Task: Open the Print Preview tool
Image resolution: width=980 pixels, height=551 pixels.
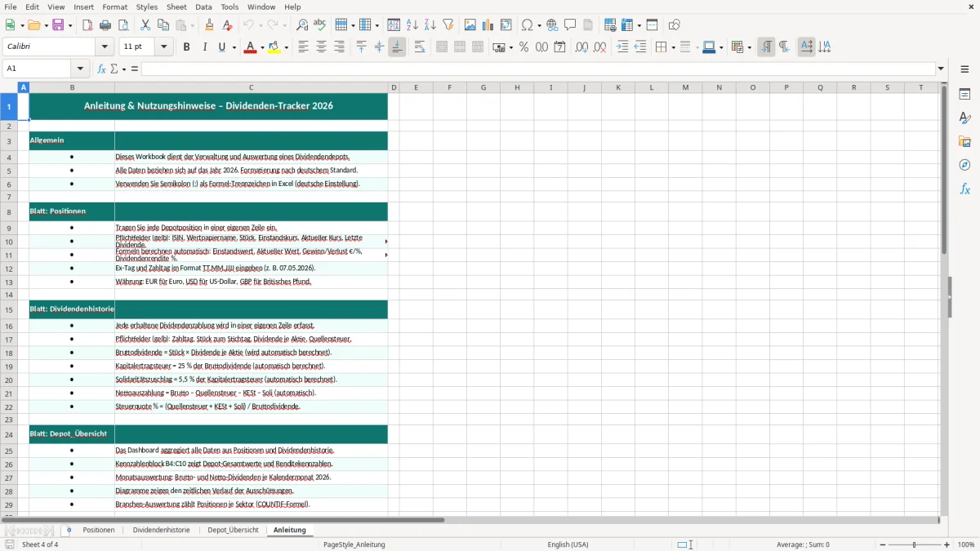Action: pyautogui.click(x=123, y=25)
